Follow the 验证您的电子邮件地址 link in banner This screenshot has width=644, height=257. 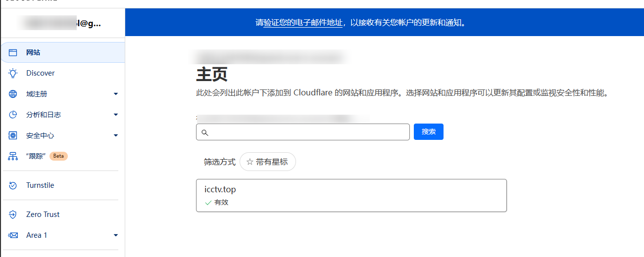tap(302, 22)
